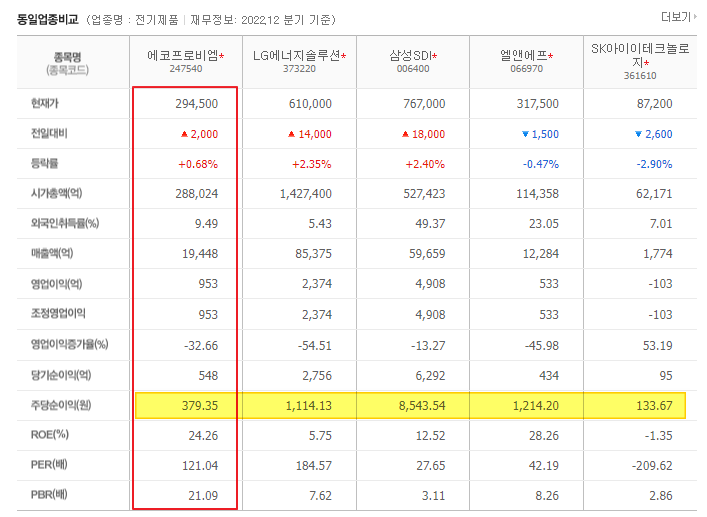
Task: Click sales value 59,659
Action: [x=427, y=254]
